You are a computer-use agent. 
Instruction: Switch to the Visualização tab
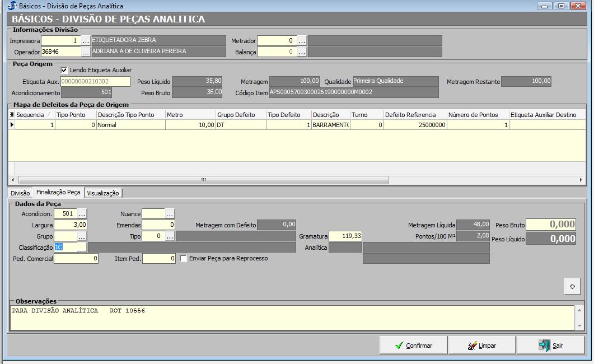(103, 193)
